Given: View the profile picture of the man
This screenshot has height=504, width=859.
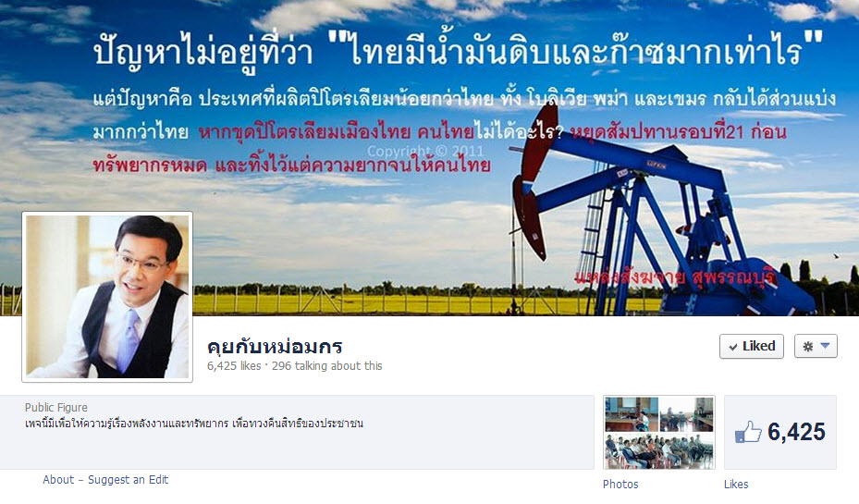Looking at the screenshot, I should [x=107, y=296].
